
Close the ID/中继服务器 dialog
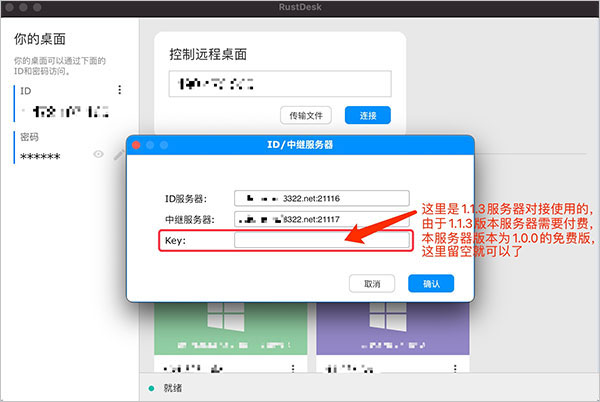[x=136, y=145]
